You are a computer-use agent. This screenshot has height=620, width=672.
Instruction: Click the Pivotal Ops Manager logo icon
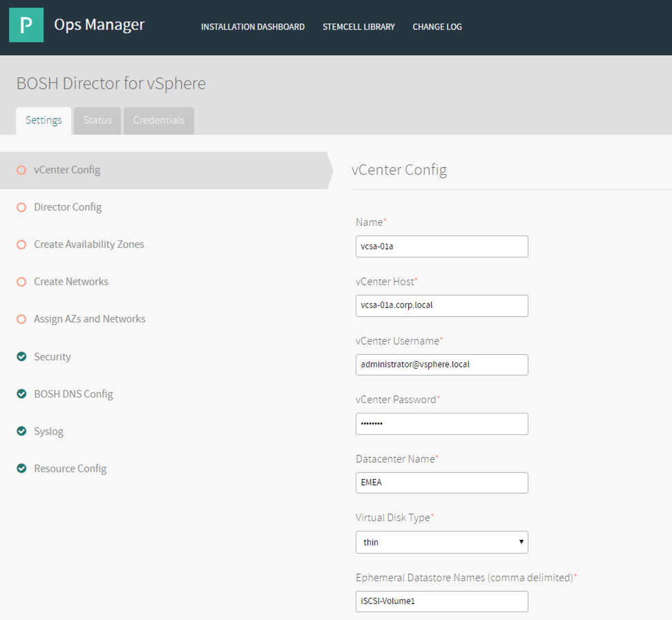point(26,26)
